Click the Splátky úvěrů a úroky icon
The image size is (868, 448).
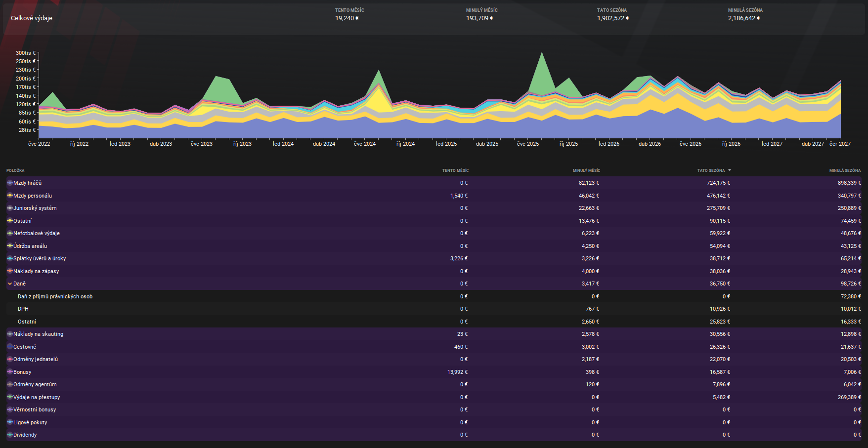[10, 258]
